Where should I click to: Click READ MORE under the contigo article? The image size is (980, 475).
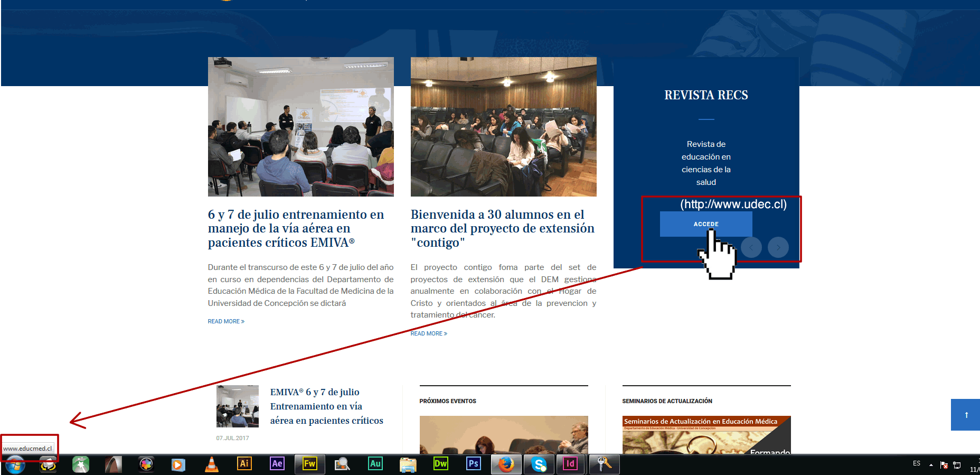coord(429,333)
